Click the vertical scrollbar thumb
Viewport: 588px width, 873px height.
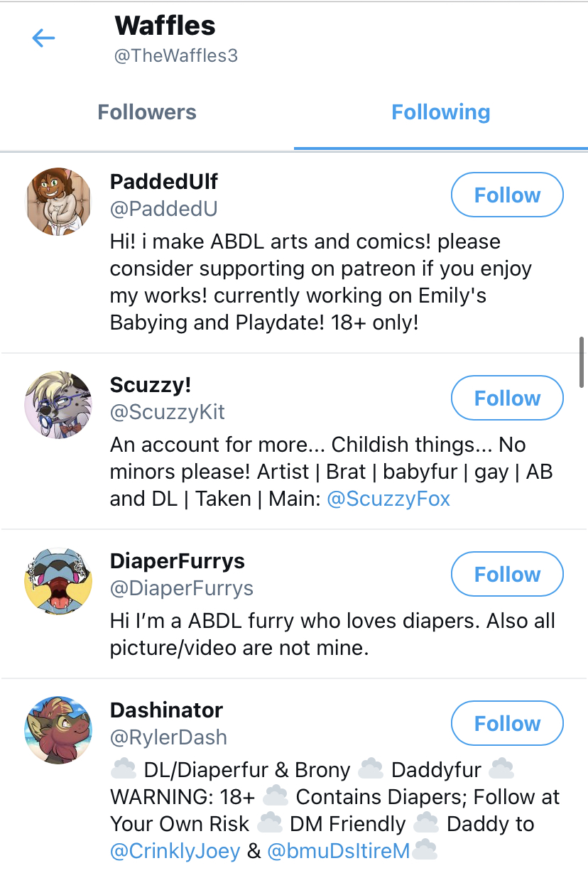coord(583,362)
